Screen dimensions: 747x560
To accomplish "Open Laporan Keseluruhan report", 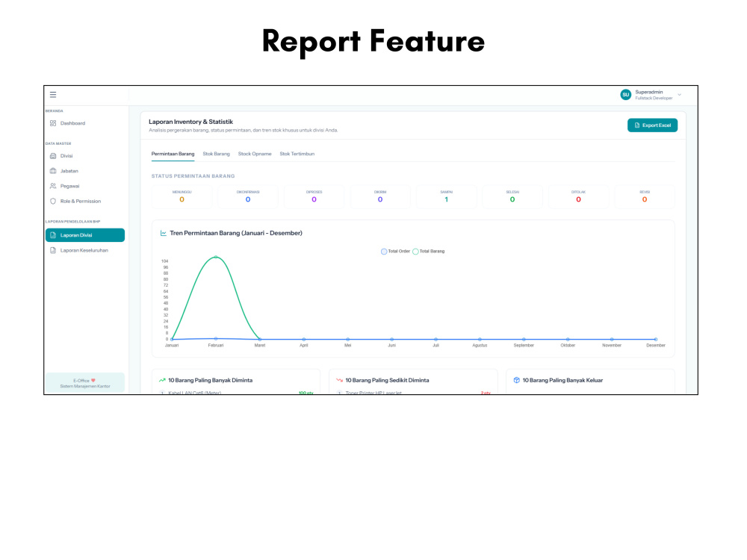I will (85, 250).
